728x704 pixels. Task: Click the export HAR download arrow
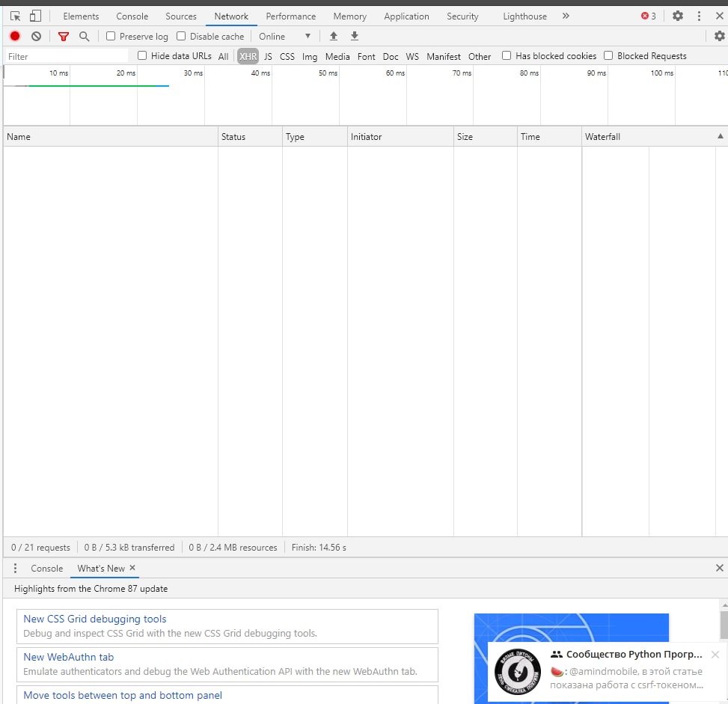coord(355,36)
